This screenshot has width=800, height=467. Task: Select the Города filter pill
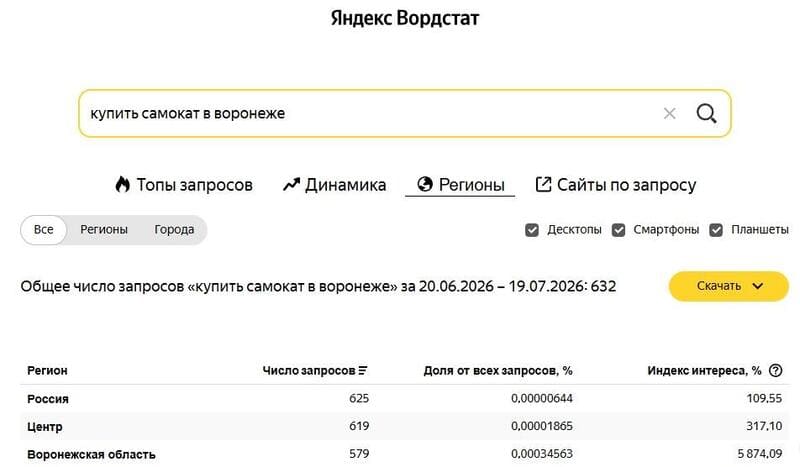174,230
